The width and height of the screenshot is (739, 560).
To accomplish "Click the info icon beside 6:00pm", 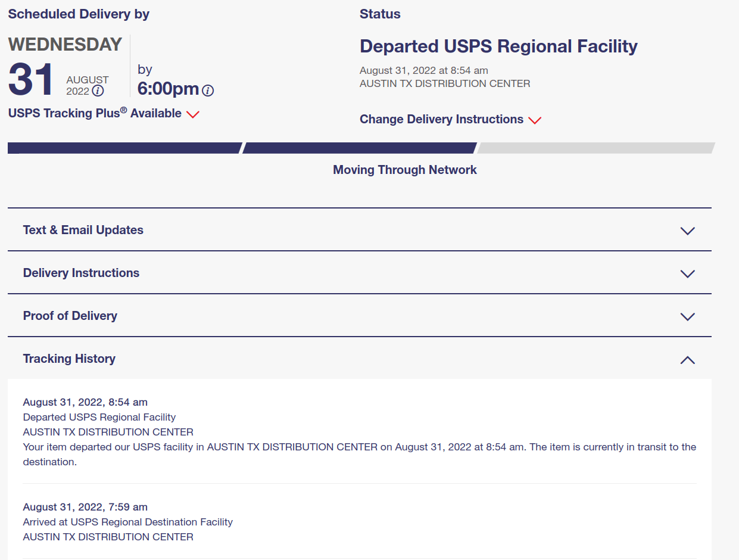I will click(x=207, y=91).
